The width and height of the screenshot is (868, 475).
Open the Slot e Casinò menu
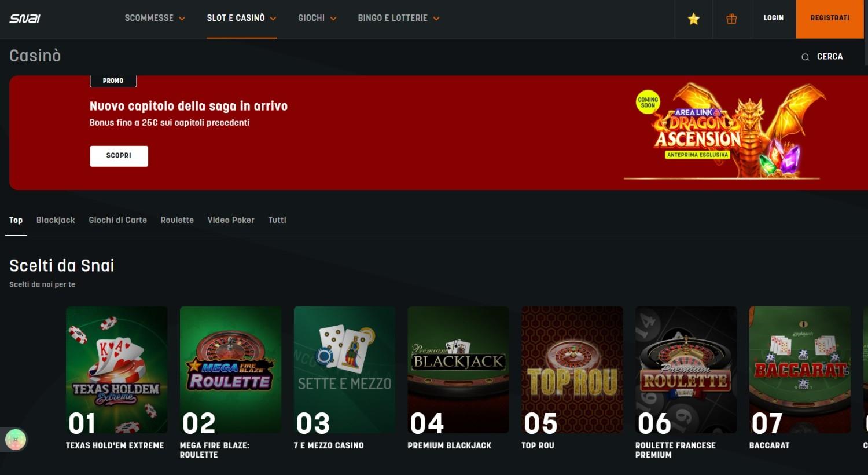point(241,19)
